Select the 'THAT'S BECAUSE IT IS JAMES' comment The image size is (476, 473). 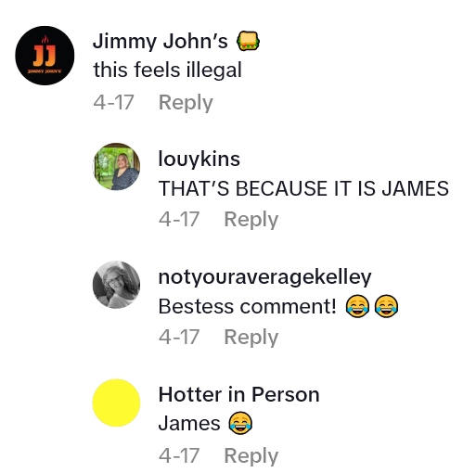[x=303, y=188]
